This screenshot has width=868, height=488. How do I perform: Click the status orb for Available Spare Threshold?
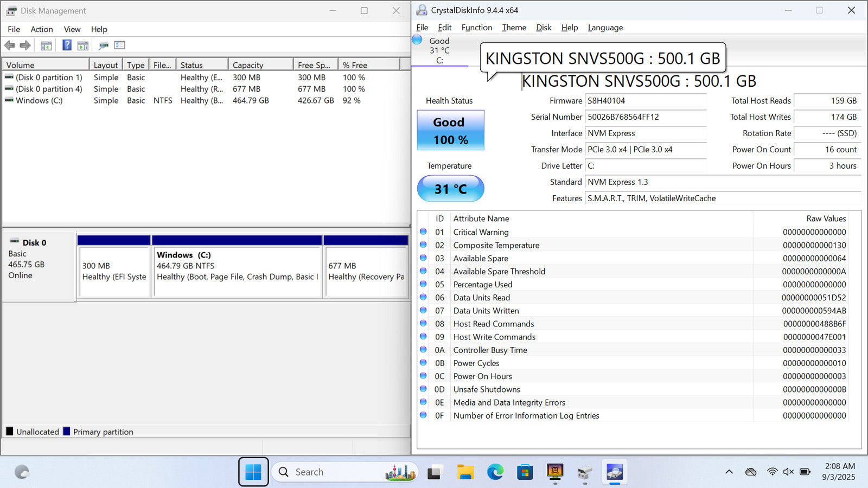pyautogui.click(x=423, y=271)
